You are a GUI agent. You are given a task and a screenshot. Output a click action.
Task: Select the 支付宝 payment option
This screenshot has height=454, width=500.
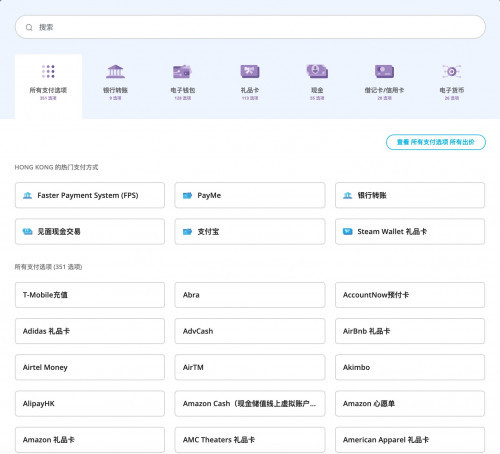coord(250,231)
